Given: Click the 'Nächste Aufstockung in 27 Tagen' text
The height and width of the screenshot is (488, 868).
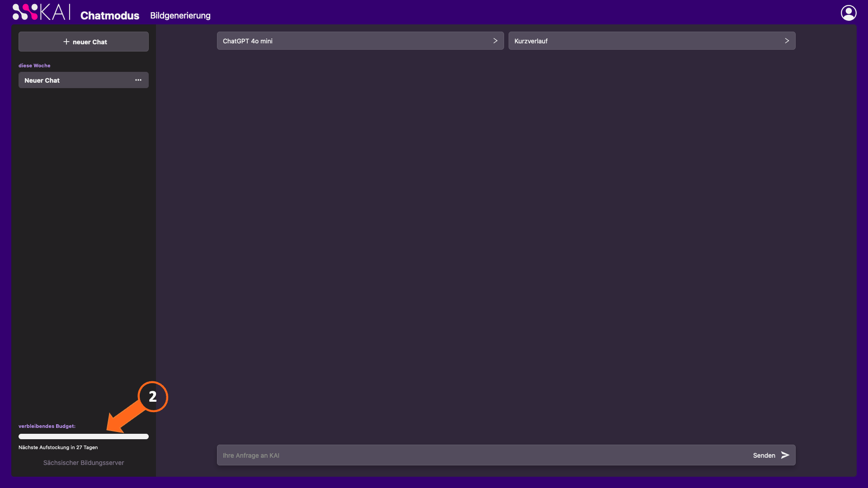Looking at the screenshot, I should pos(58,447).
